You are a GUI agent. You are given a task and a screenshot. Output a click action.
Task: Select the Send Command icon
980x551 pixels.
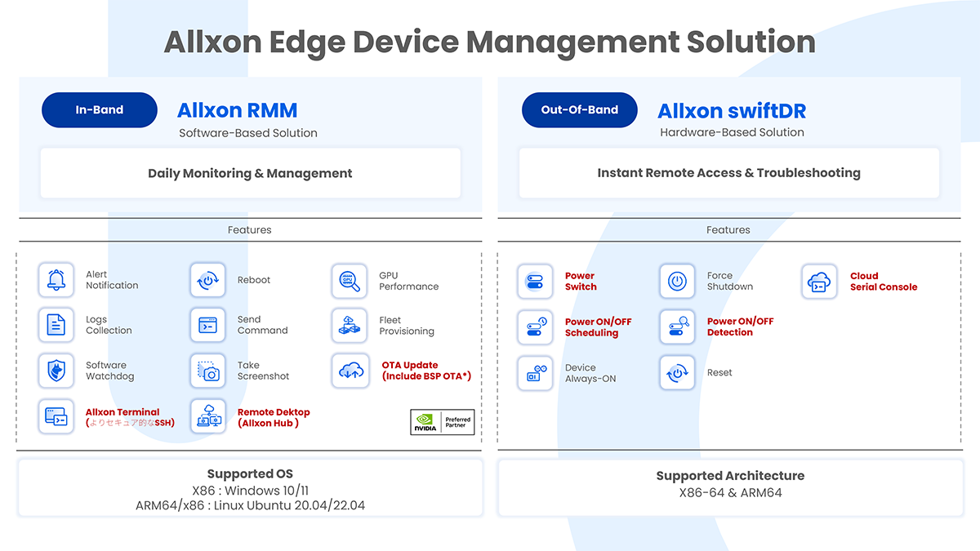click(x=208, y=325)
